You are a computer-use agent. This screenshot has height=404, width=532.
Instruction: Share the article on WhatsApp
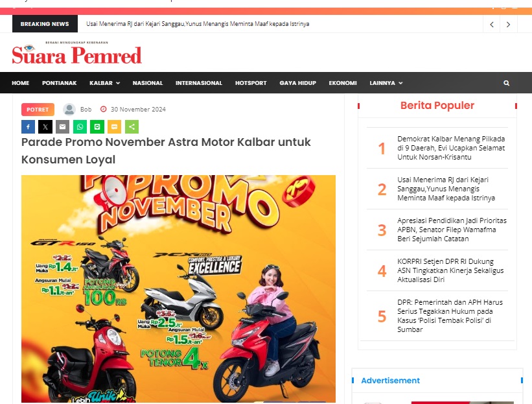80,127
